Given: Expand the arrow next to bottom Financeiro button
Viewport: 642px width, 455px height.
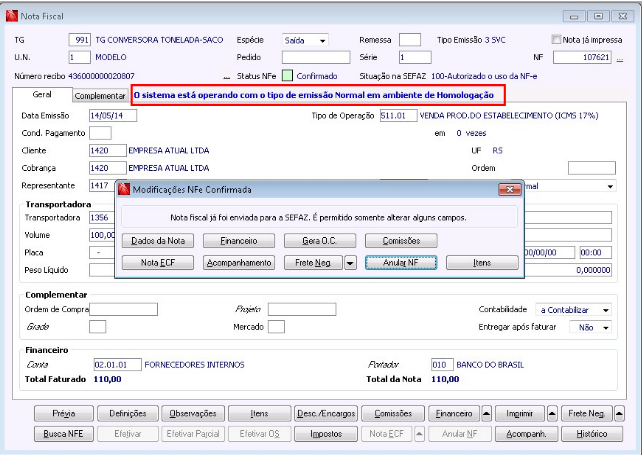Looking at the screenshot, I should click(x=486, y=414).
